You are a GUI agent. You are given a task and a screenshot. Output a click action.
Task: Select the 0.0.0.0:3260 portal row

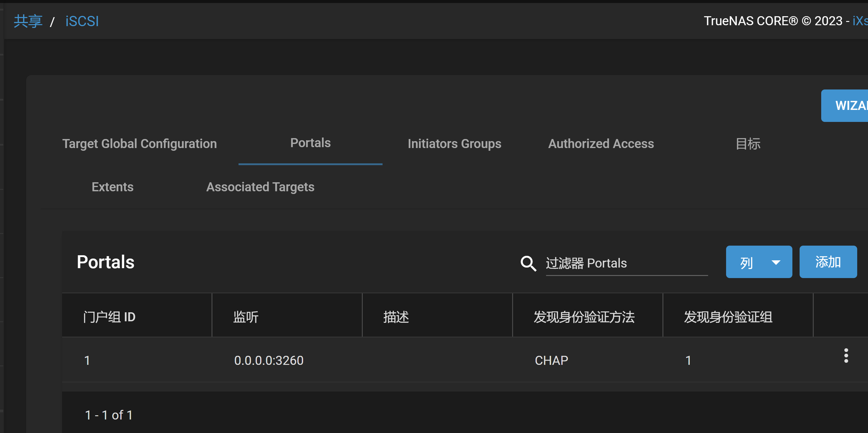[465, 360]
